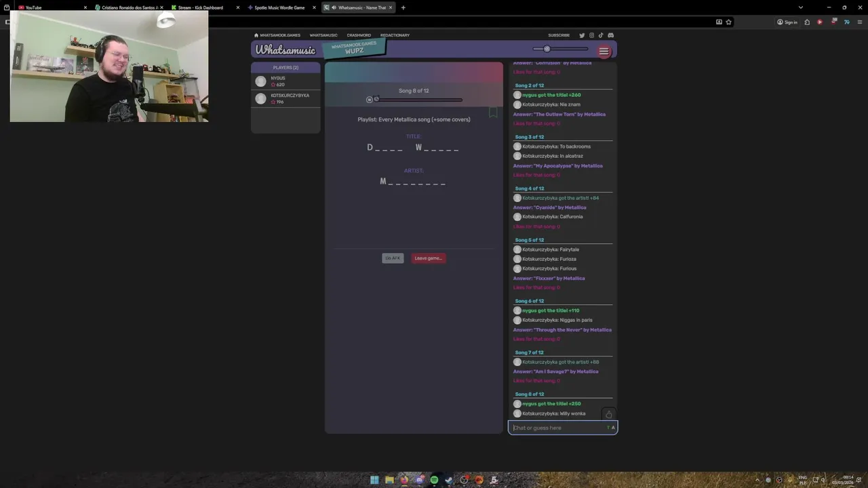This screenshot has height=488, width=868.
Task: Open the Discord social link icon
Action: (x=611, y=35)
